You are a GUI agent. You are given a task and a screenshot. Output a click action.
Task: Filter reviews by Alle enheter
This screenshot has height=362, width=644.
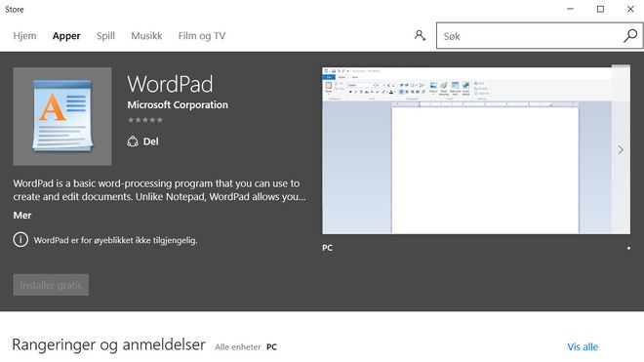point(237,347)
